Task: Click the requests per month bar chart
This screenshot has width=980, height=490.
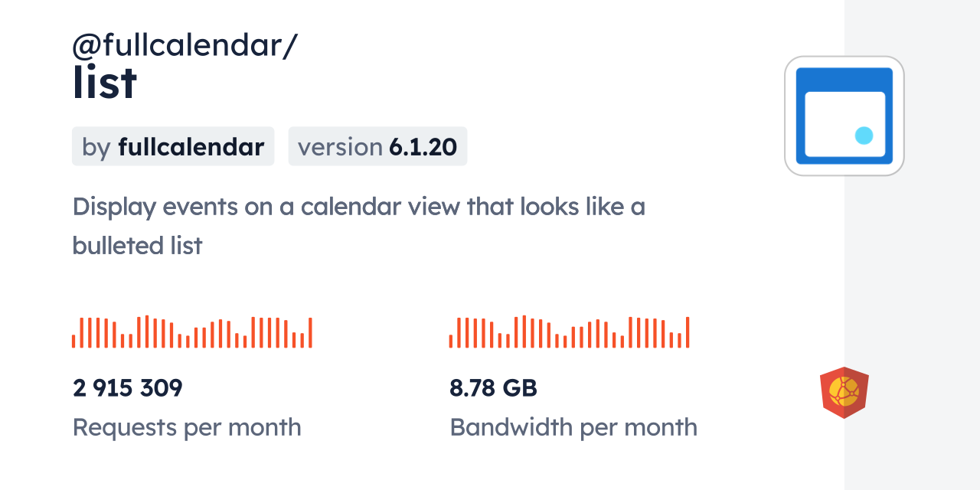Action: (x=191, y=332)
